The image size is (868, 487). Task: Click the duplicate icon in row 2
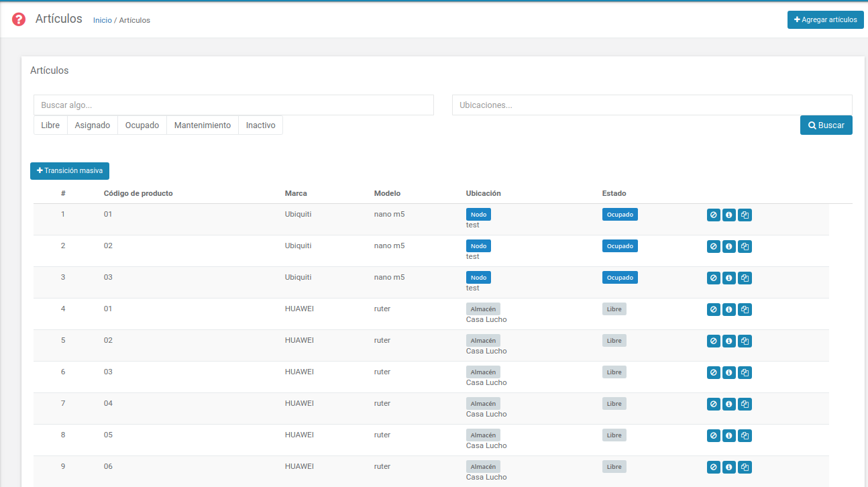pyautogui.click(x=745, y=247)
